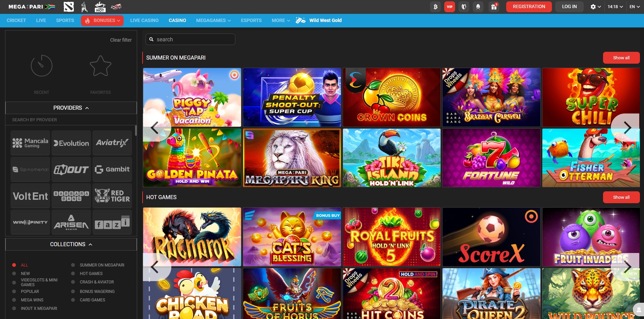Click inside the game search field
This screenshot has width=644, height=319.
[190, 39]
